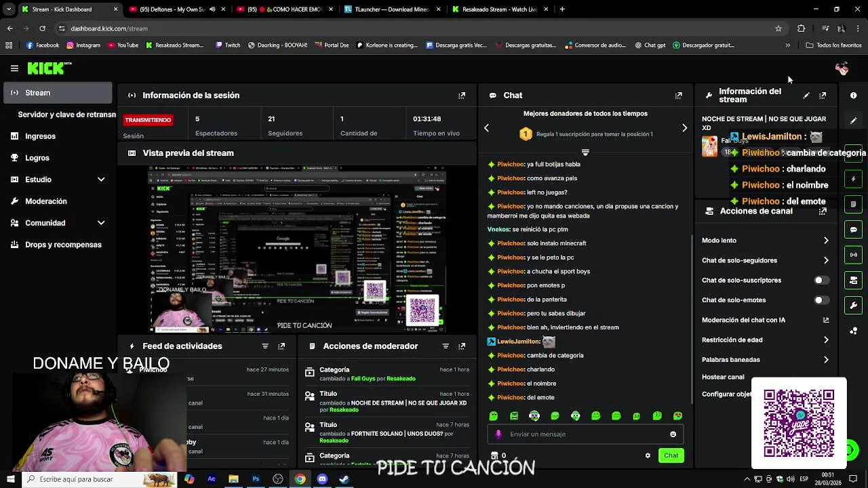Launch After Effects from the taskbar
868x488 pixels.
[x=211, y=479]
